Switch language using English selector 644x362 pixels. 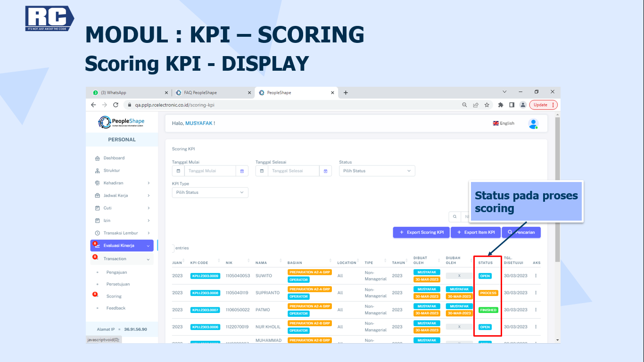click(504, 123)
